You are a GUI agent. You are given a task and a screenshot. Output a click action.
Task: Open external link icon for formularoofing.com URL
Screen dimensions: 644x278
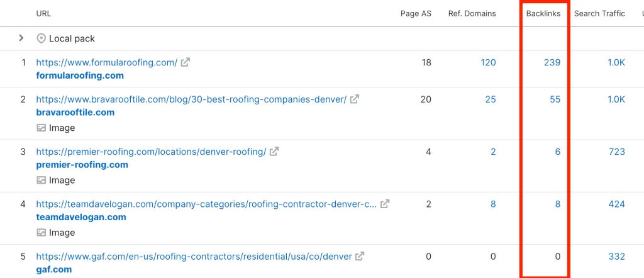click(x=186, y=62)
